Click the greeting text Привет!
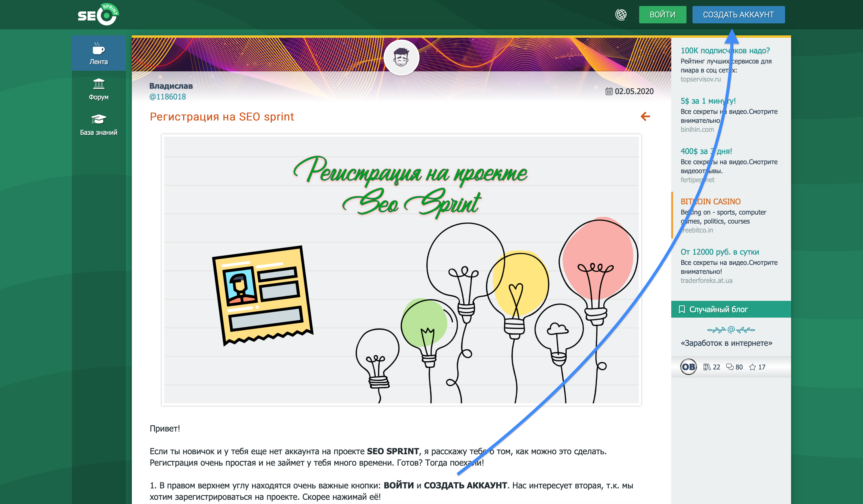Viewport: 863px width, 504px height. point(165,429)
